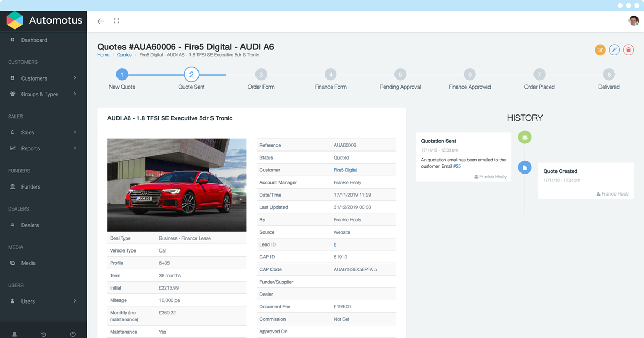Expand the Customers submenu chevron
Screen dimensions: 644x338
[75, 78]
